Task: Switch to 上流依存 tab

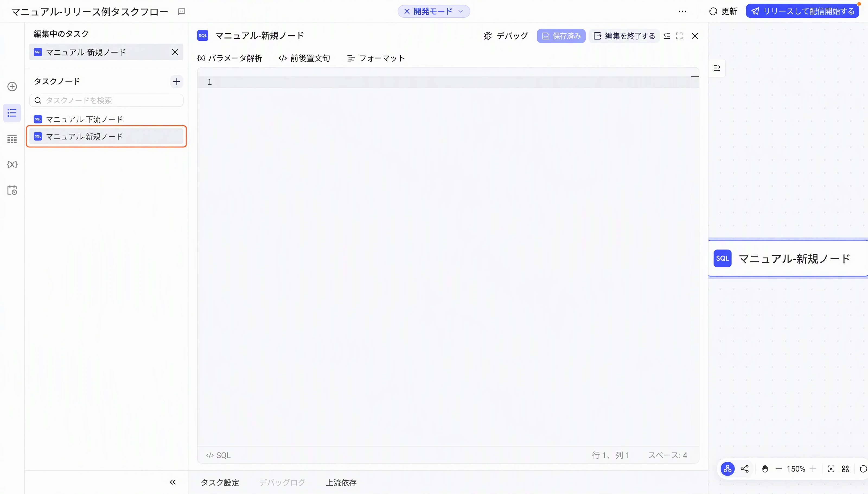Action: tap(341, 483)
